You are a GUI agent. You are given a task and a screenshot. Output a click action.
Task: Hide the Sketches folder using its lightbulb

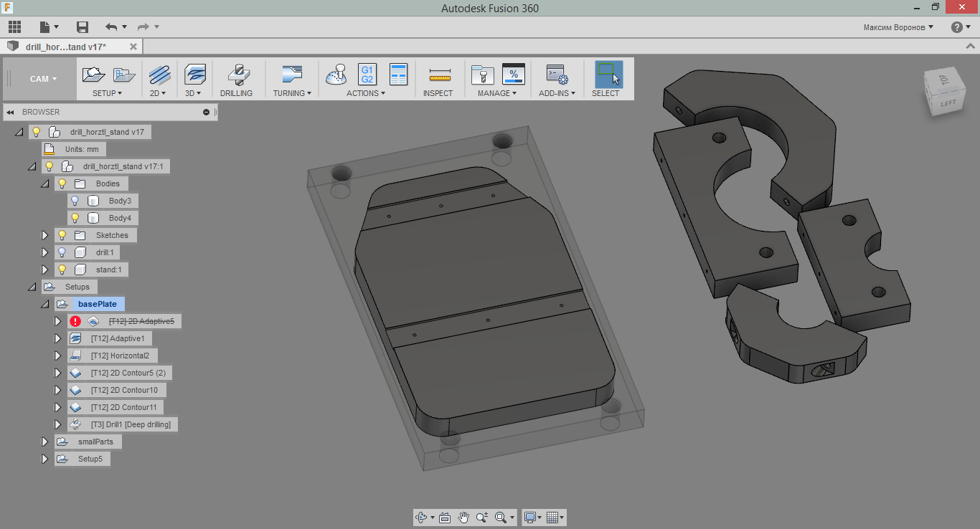tap(62, 235)
